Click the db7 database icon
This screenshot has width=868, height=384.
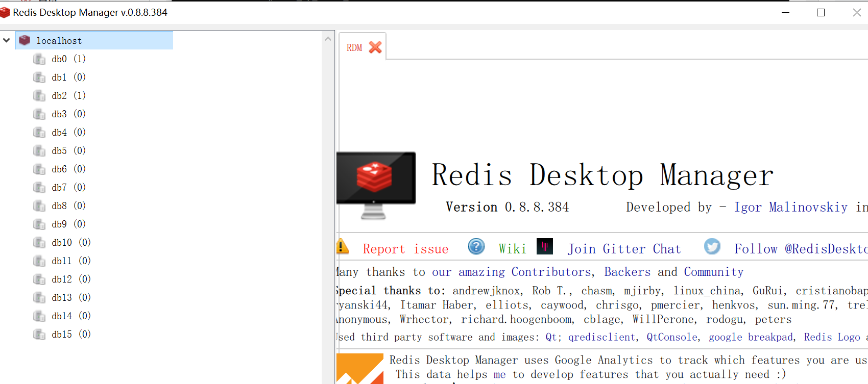click(x=39, y=187)
